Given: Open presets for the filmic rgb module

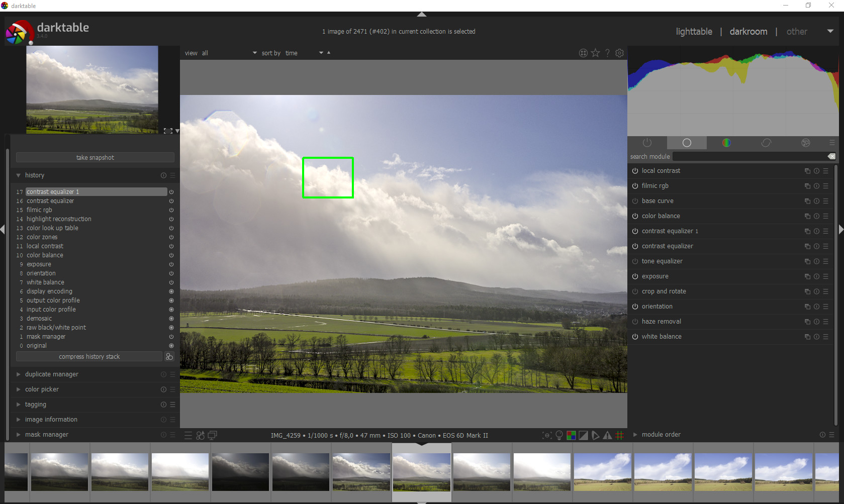Looking at the screenshot, I should coord(826,186).
